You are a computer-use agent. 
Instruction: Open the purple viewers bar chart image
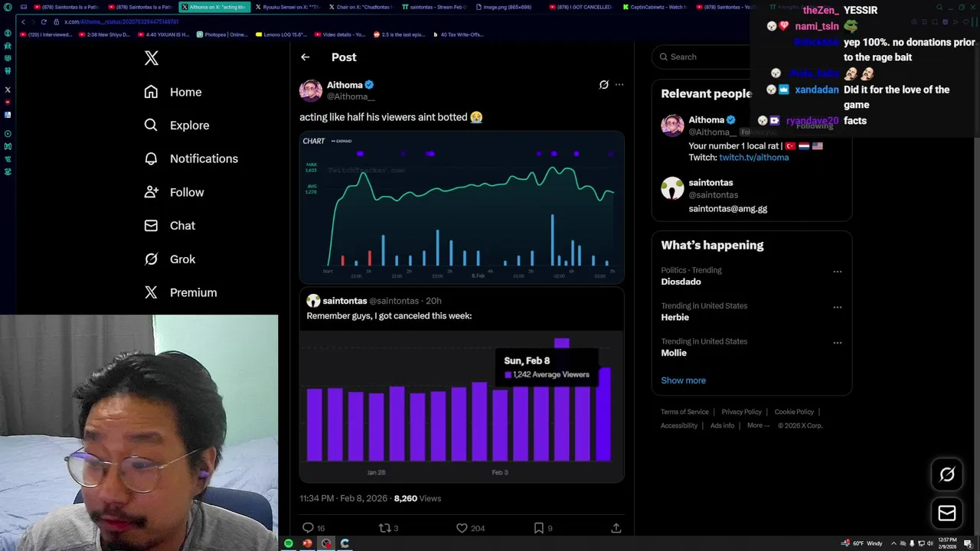(x=462, y=406)
